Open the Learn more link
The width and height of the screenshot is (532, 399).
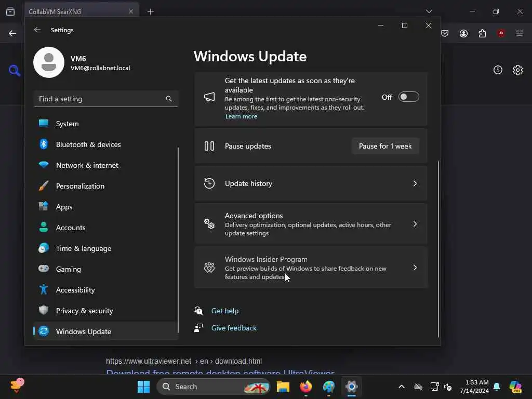point(241,116)
